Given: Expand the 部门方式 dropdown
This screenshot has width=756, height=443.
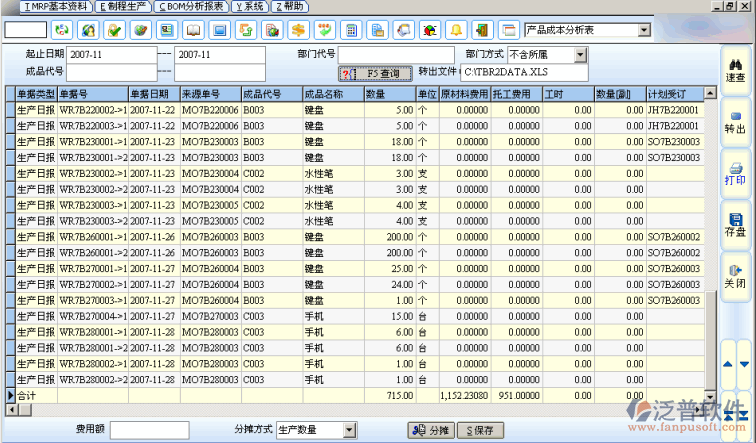Looking at the screenshot, I should (x=581, y=53).
